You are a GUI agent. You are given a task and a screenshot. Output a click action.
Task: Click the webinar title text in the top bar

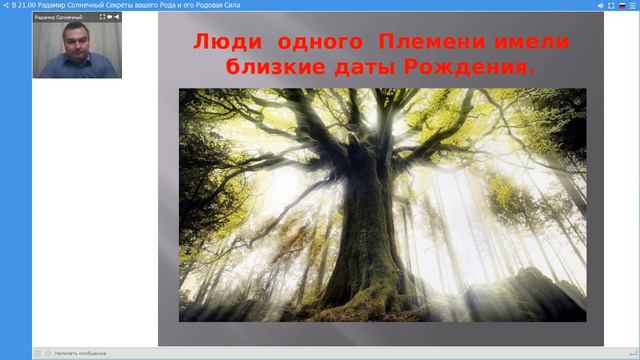point(126,5)
